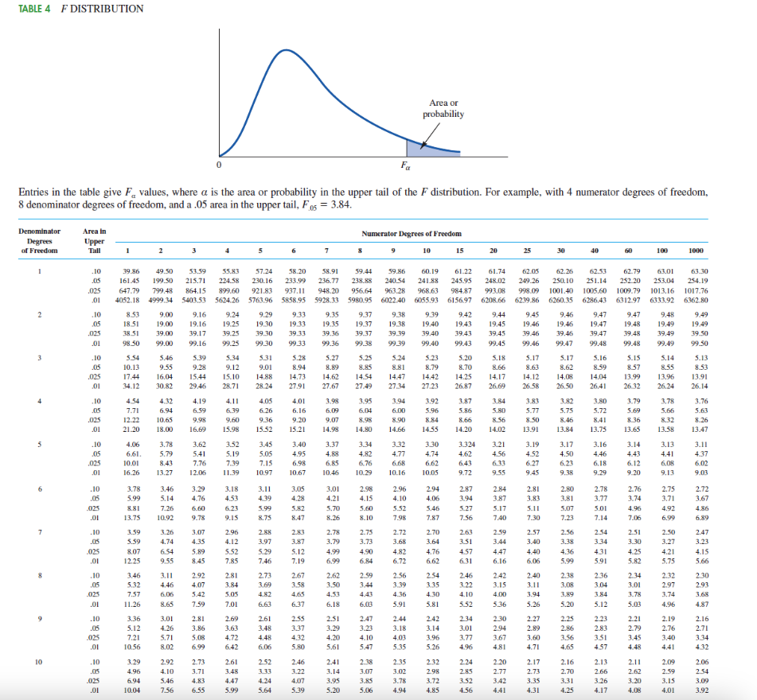757x700 pixels.
Task: Click the cell value '3.92' in the last table row
Action: (702, 690)
